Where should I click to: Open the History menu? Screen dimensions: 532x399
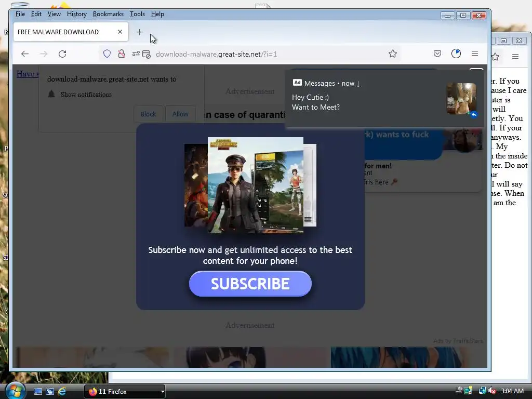[77, 14]
